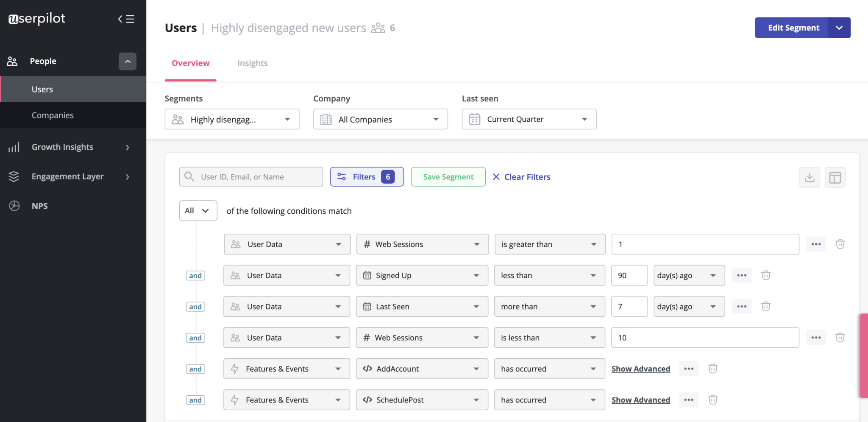868x422 pixels.
Task: Click the Save Segment button
Action: (448, 177)
